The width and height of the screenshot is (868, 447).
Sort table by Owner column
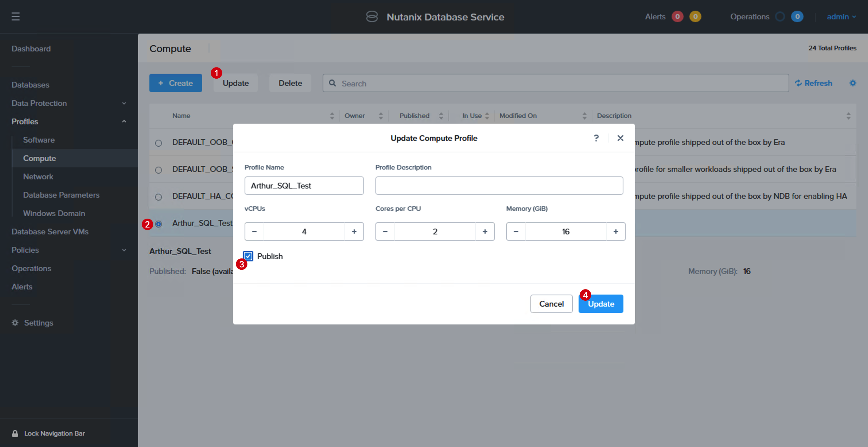381,116
